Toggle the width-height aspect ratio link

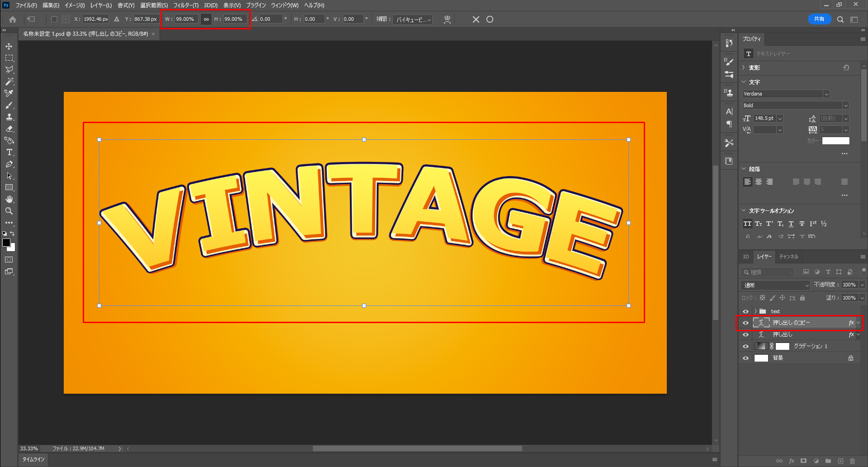coord(206,19)
